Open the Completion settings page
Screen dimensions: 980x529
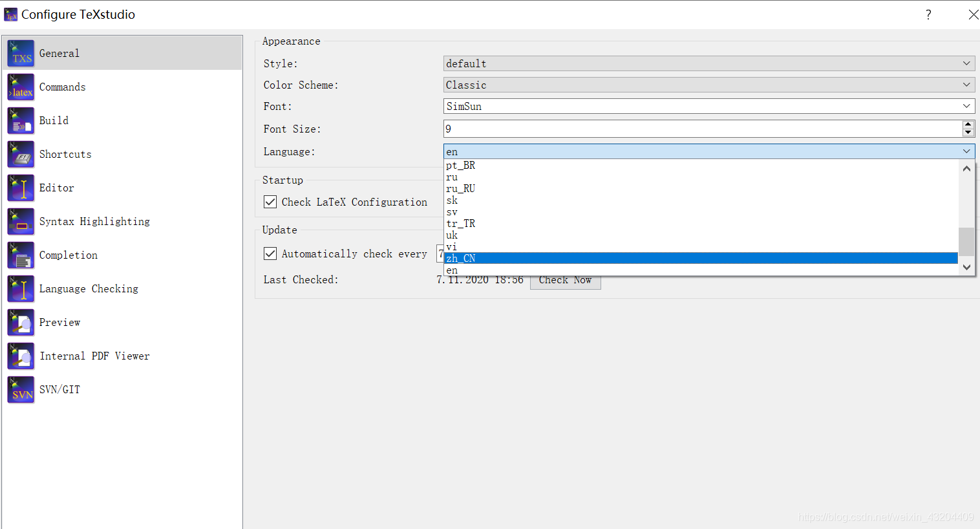(122, 255)
